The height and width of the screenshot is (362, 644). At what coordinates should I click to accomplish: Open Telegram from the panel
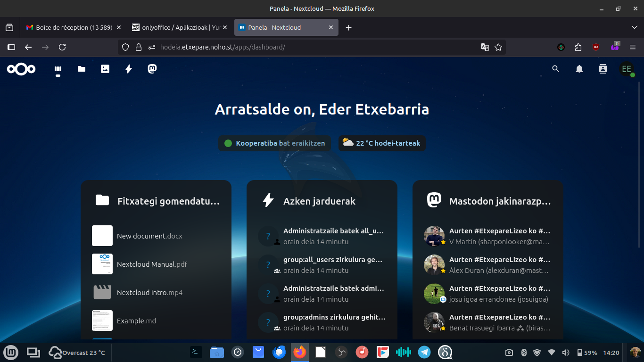(424, 352)
